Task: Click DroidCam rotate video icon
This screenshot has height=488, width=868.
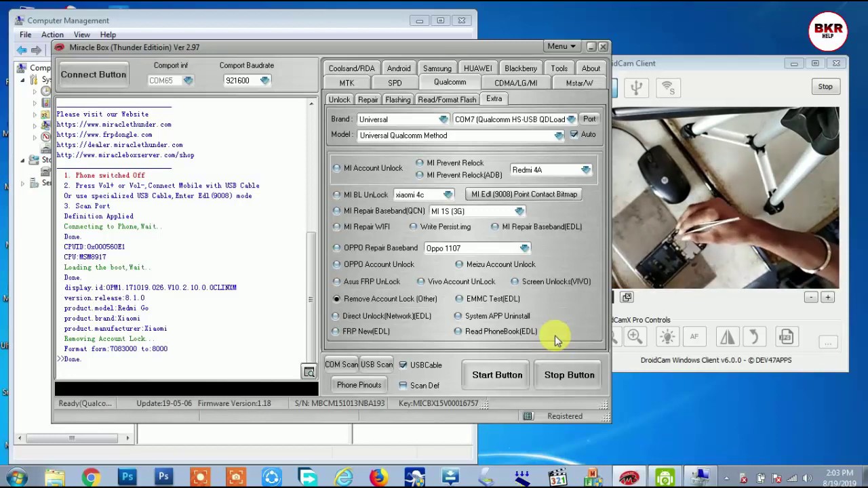Action: (x=755, y=337)
